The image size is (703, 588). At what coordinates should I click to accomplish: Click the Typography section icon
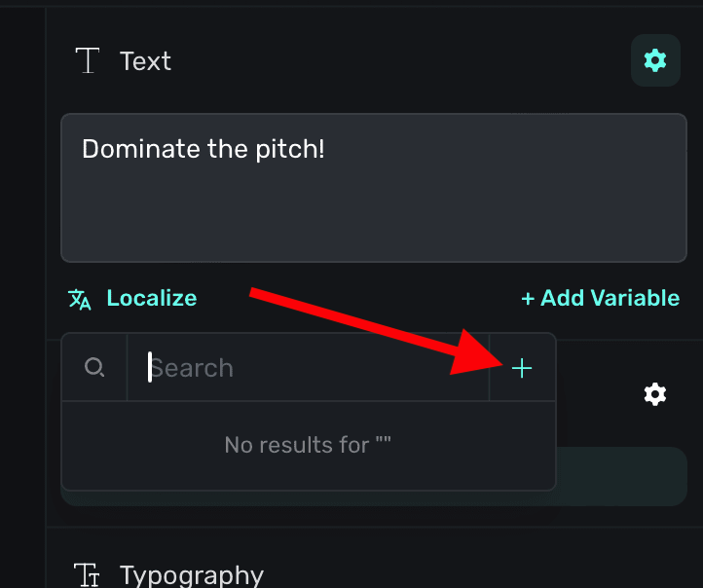[89, 574]
